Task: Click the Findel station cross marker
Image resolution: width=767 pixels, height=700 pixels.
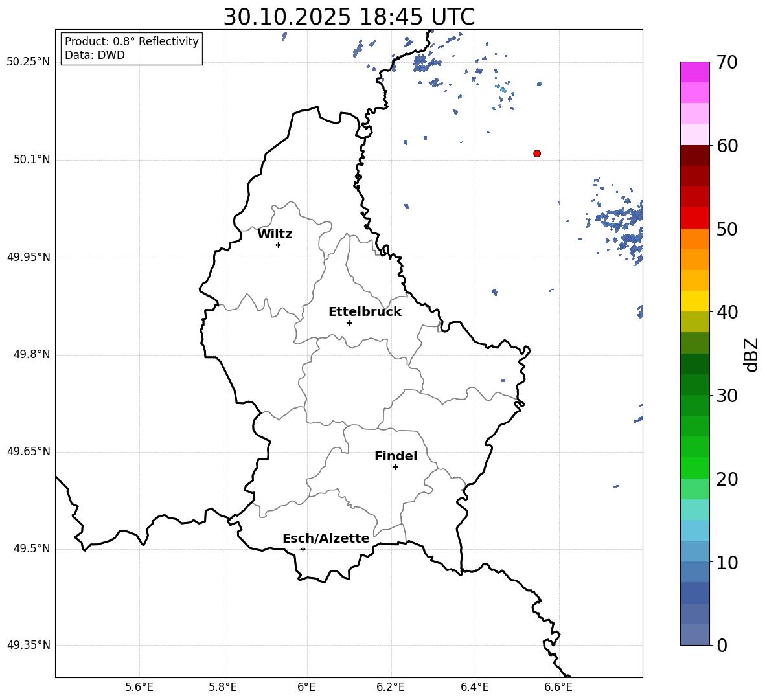Action: coord(395,468)
